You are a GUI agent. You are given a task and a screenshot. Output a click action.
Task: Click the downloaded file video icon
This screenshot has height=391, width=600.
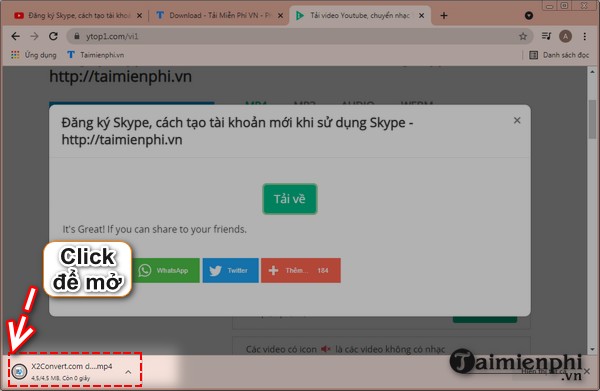pyautogui.click(x=19, y=371)
